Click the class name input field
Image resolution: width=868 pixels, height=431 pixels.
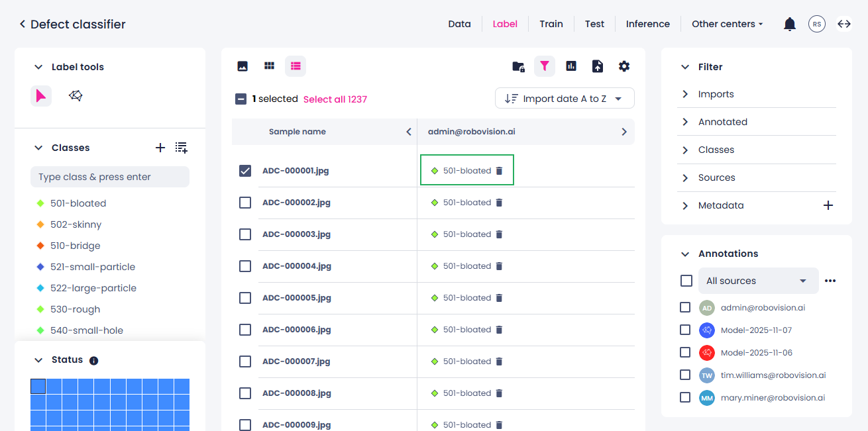point(110,177)
